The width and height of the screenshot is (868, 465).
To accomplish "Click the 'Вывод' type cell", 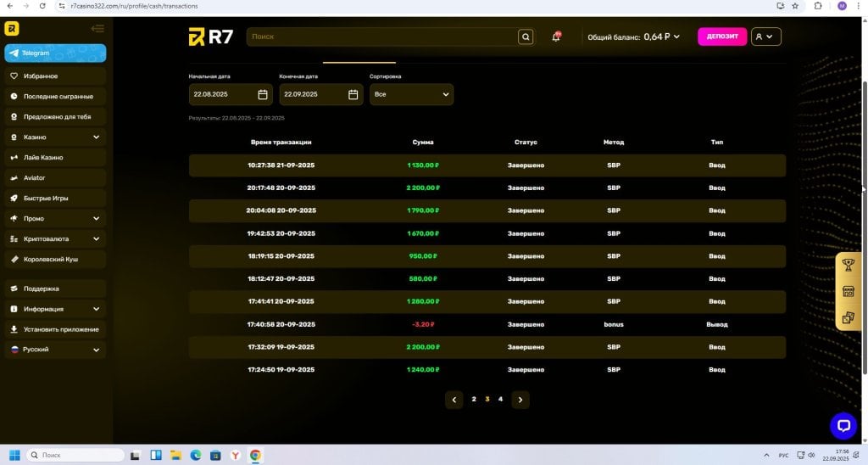I will 717,324.
